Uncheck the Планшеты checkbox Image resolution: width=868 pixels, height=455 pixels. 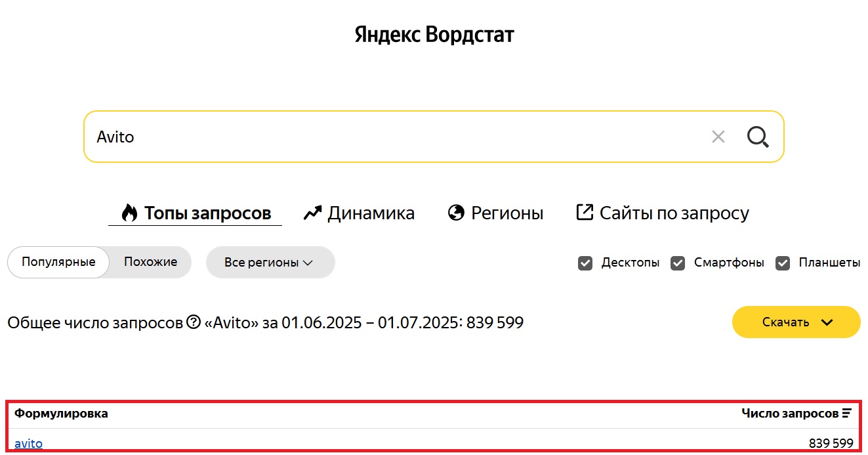(783, 263)
